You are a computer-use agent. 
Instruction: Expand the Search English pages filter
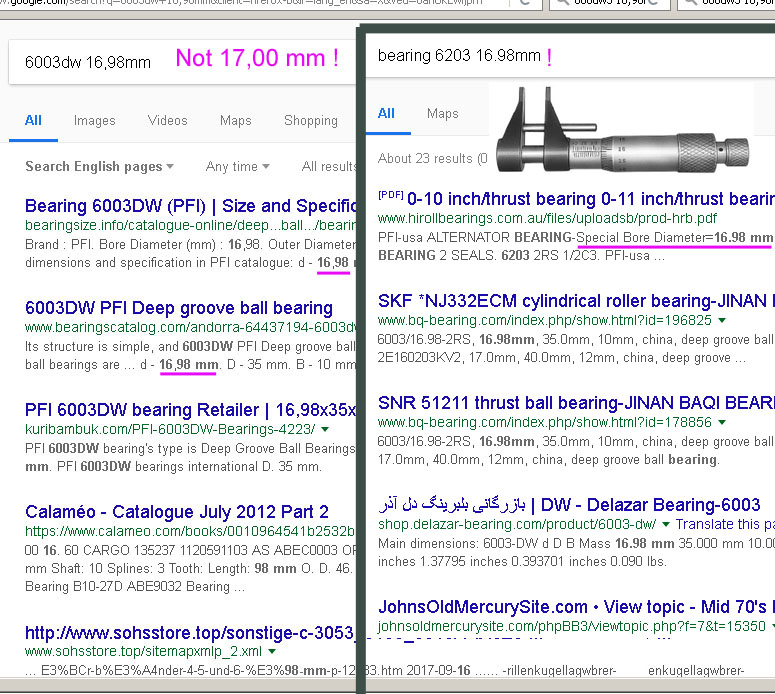click(99, 167)
